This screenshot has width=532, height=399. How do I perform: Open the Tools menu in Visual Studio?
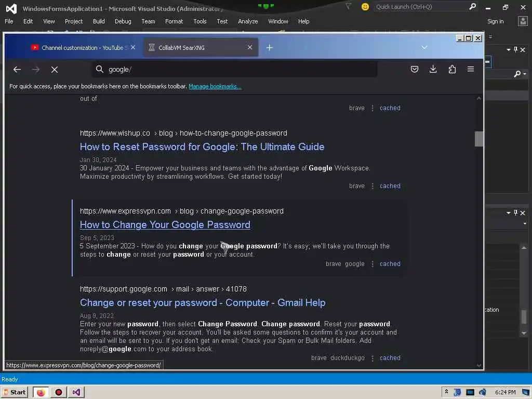(x=200, y=21)
